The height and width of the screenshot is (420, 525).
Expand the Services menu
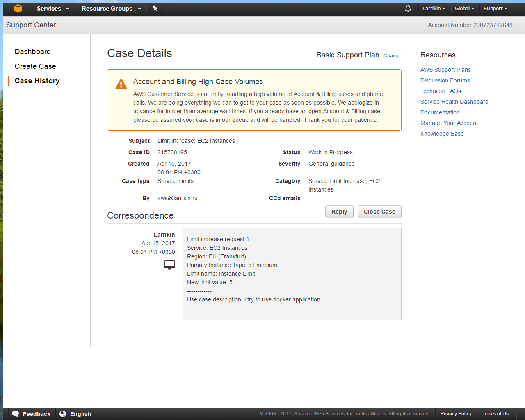(53, 9)
